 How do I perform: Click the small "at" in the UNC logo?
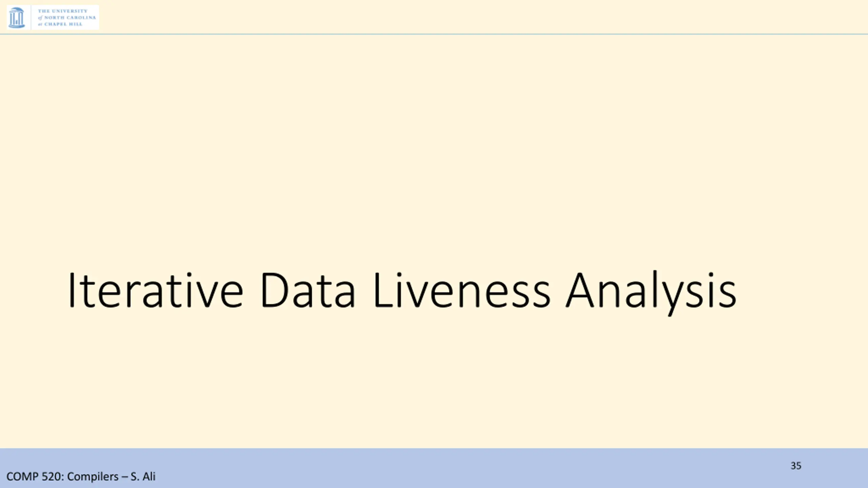click(x=40, y=24)
